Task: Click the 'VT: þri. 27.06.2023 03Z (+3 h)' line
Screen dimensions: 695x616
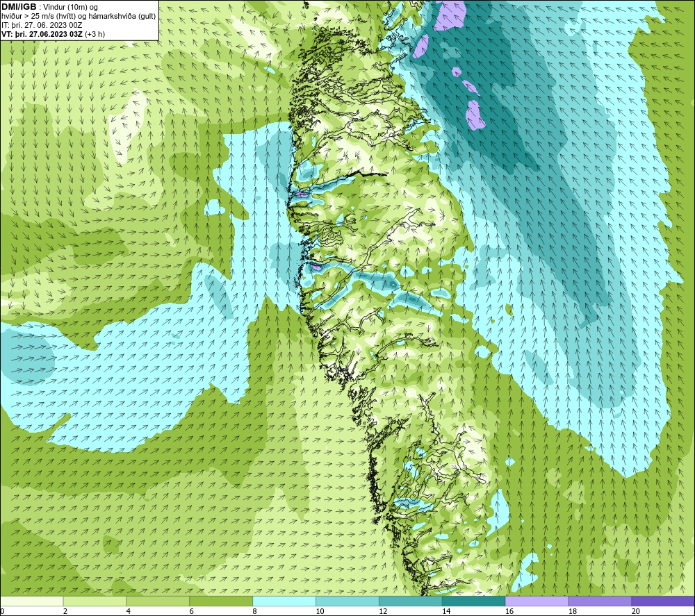Action: [54, 34]
